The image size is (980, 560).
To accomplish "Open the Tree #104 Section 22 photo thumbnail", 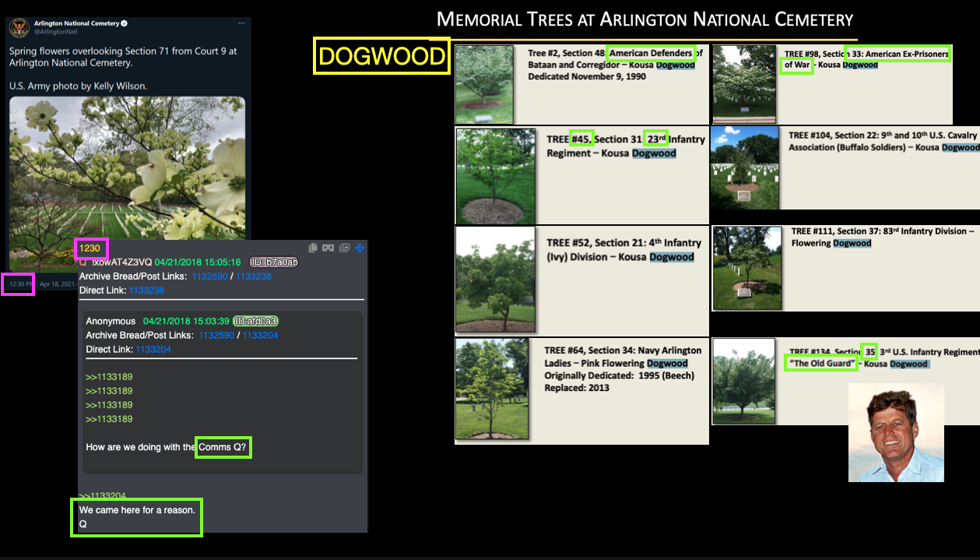I will pyautogui.click(x=745, y=168).
